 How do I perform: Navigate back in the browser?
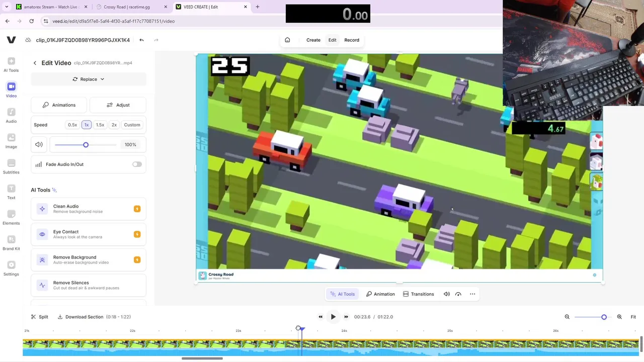[8, 21]
